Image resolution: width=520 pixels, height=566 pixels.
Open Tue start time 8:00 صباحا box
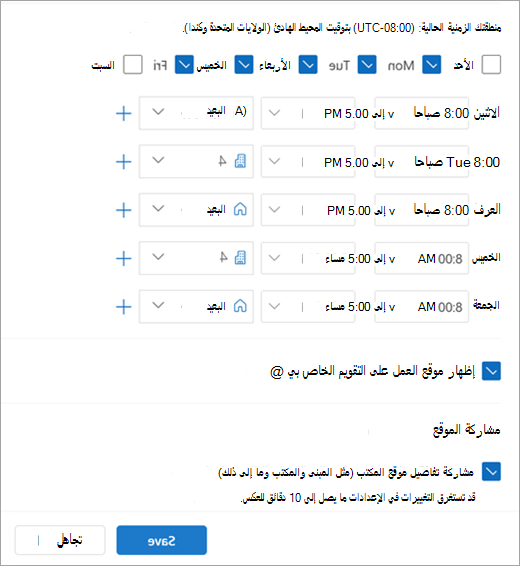click(421, 162)
